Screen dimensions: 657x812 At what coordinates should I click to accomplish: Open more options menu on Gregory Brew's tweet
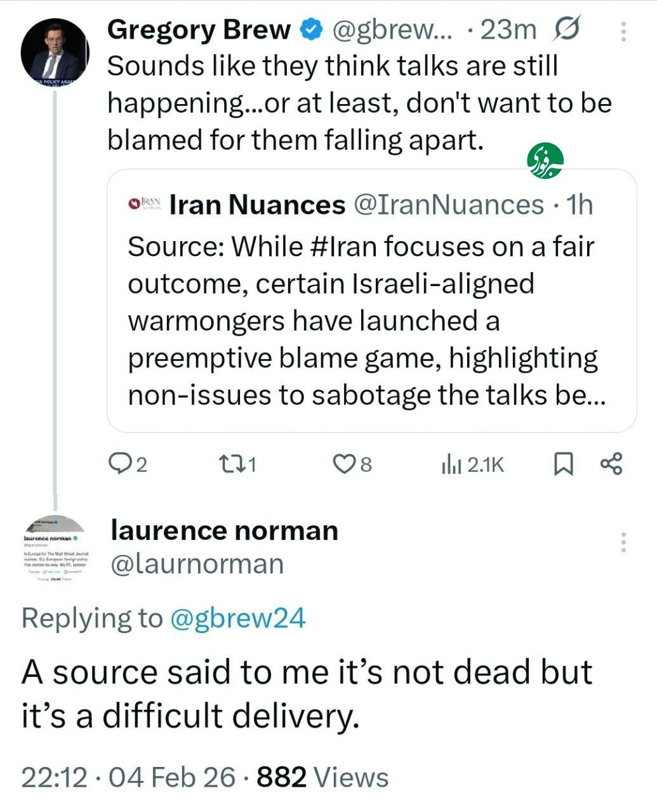coord(623,31)
